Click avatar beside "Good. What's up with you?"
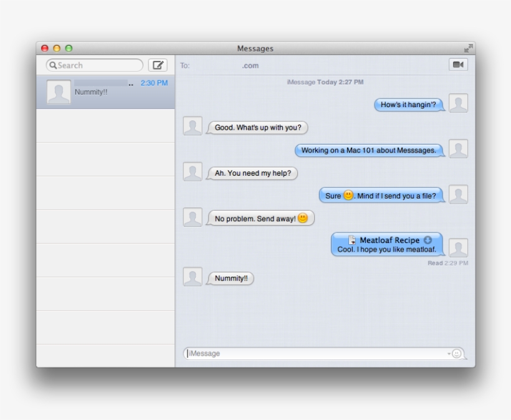Viewport: 511px width, 420px height. coord(193,126)
